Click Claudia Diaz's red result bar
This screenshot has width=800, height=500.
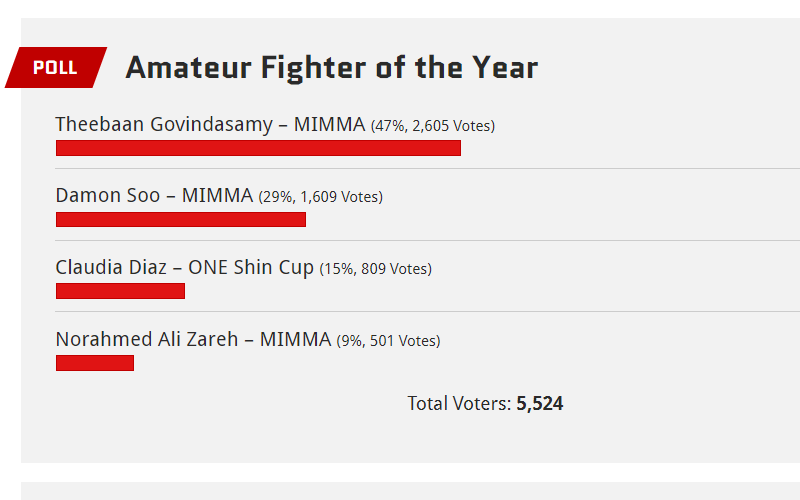(120, 291)
